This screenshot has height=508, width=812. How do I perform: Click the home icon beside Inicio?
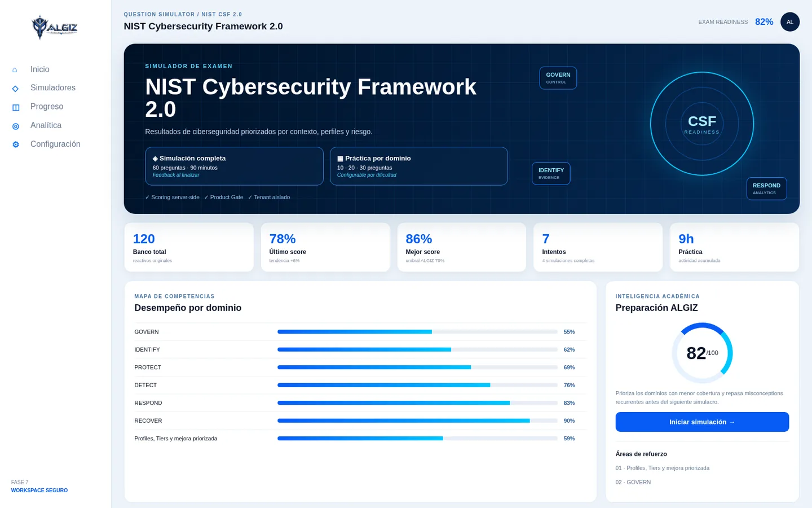(x=15, y=70)
